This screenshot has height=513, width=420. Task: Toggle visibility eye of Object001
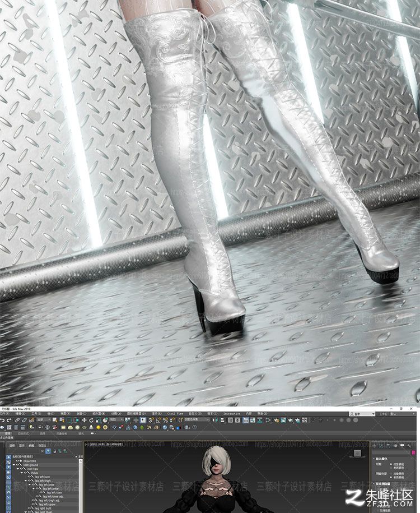click(x=17, y=461)
